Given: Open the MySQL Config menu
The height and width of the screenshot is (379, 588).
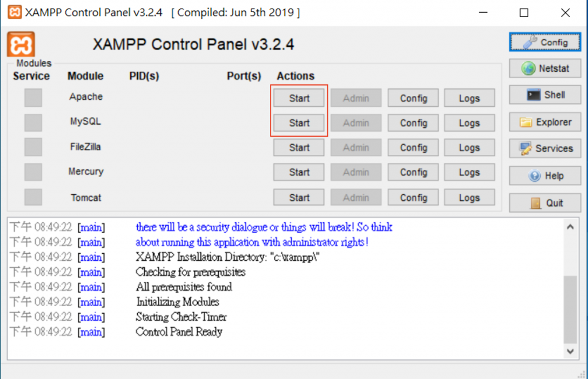Looking at the screenshot, I should [x=413, y=123].
